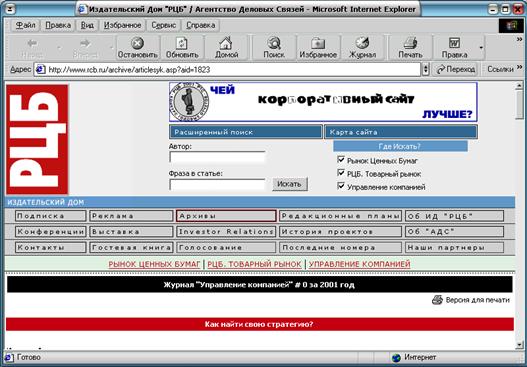Toggle the Рынок Ценных Бумаг checkbox
This screenshot has width=527, height=367.
coord(341,160)
